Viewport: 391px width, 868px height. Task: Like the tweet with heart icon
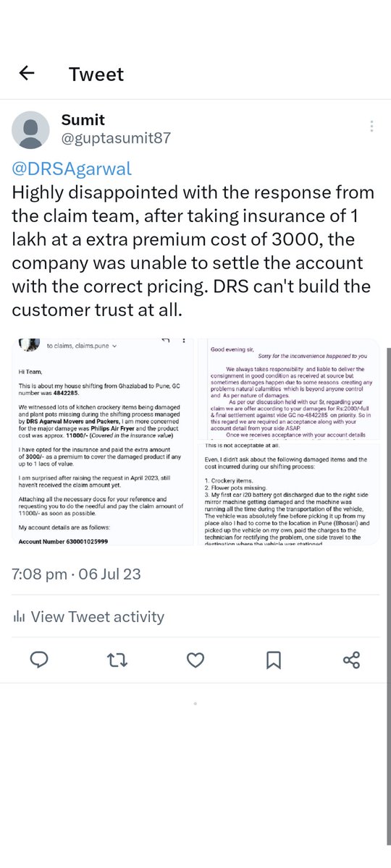[x=195, y=660]
